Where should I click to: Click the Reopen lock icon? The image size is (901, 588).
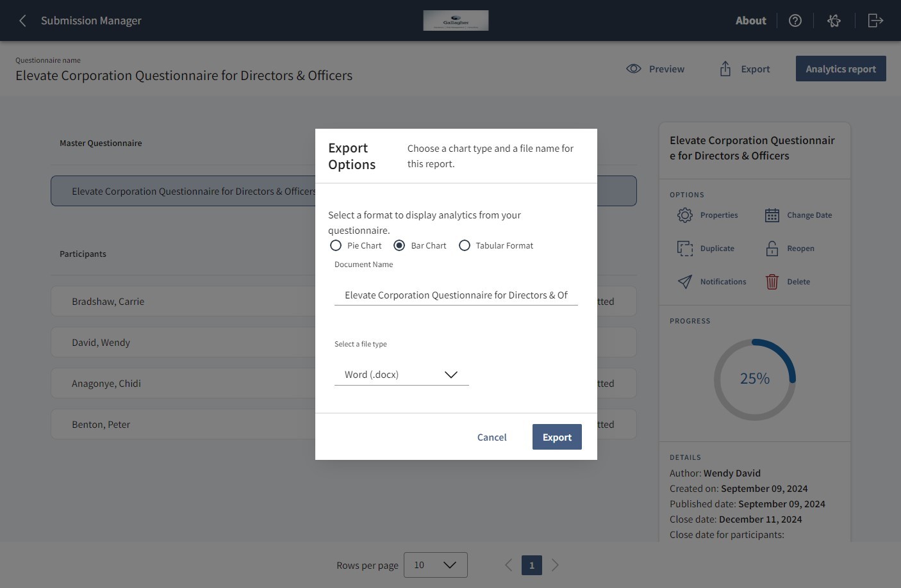click(x=772, y=249)
